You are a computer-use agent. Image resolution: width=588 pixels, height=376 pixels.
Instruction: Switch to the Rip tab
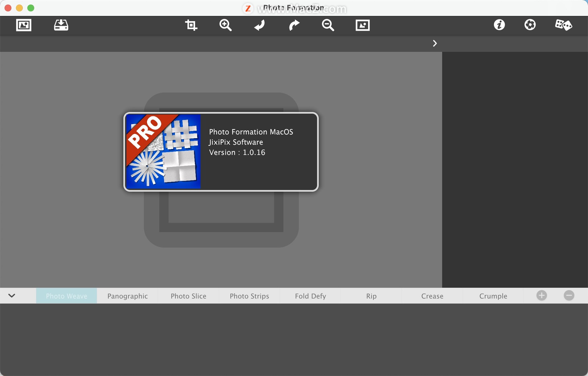pos(371,296)
